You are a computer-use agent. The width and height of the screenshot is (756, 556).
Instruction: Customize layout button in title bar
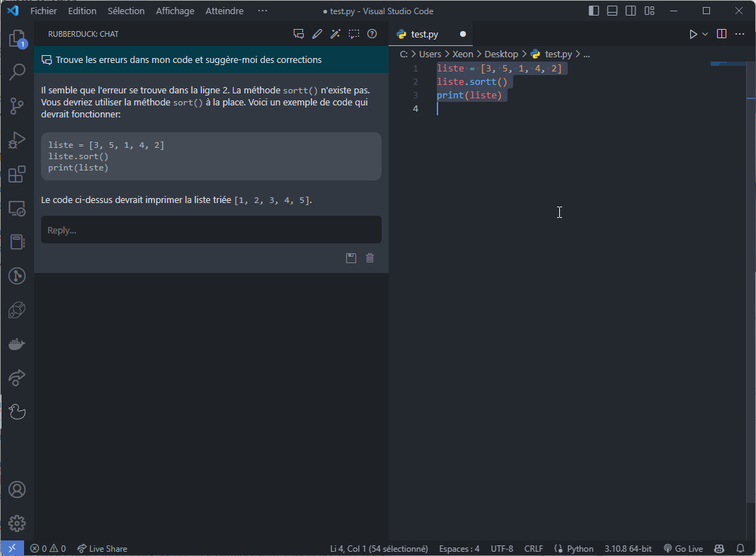coord(649,11)
